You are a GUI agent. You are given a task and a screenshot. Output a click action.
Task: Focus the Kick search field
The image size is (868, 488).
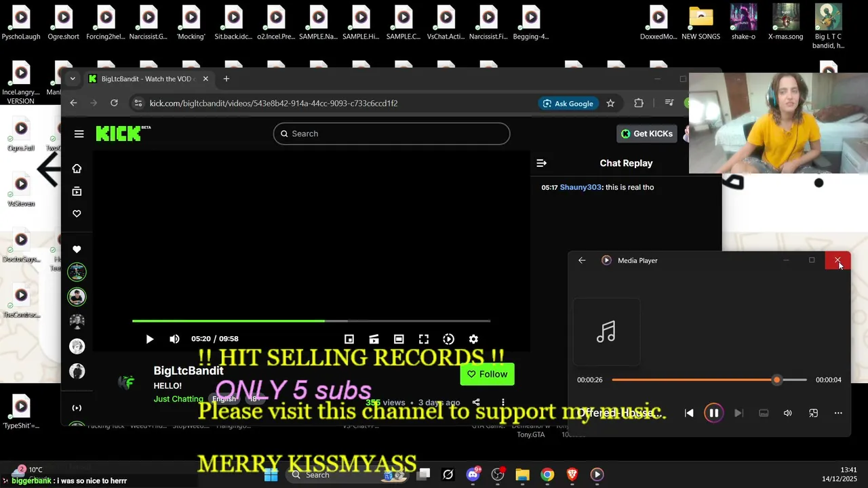[x=391, y=134]
